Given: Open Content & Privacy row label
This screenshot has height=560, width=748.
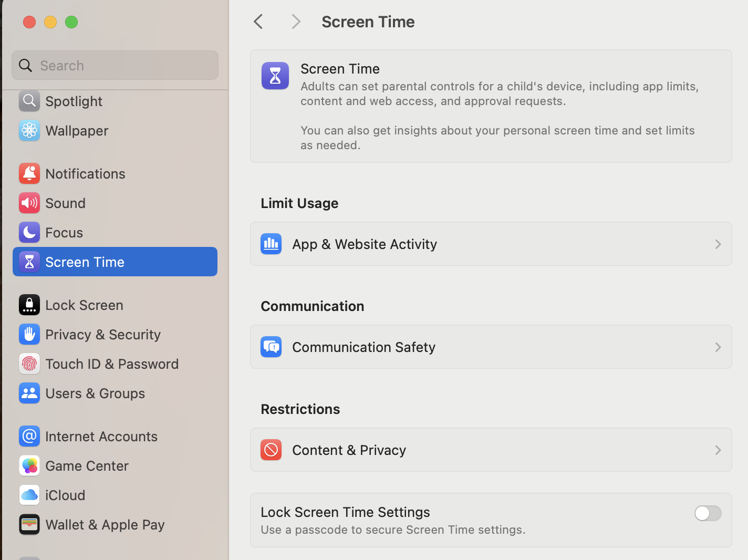Looking at the screenshot, I should (x=349, y=450).
